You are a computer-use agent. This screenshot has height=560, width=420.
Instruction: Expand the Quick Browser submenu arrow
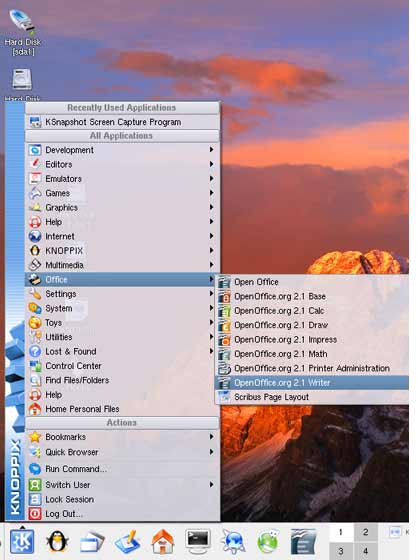(x=211, y=452)
